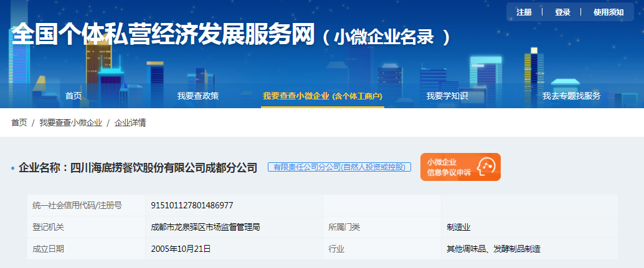Open the 我要学知识 tab
Screen dimensions: 644x268
tap(447, 96)
